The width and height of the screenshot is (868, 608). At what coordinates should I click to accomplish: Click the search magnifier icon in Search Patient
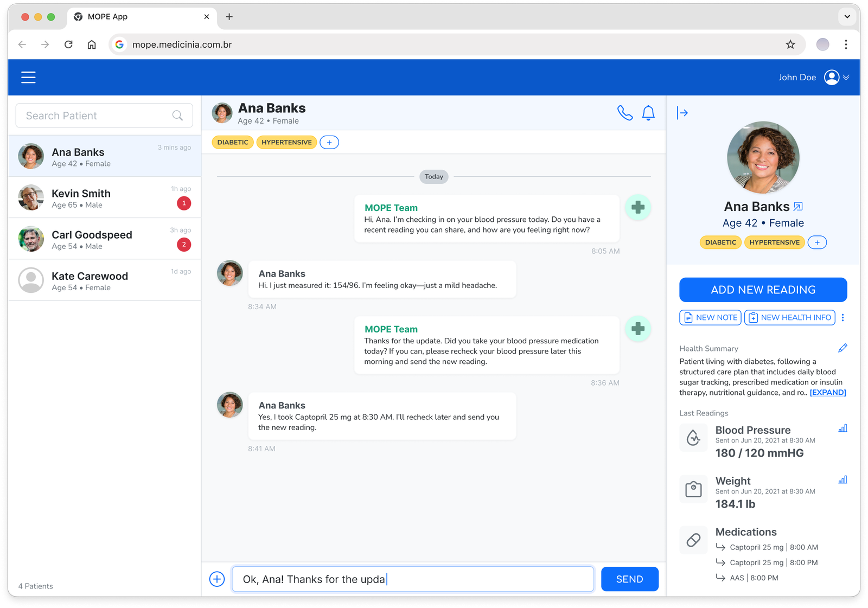tap(177, 116)
